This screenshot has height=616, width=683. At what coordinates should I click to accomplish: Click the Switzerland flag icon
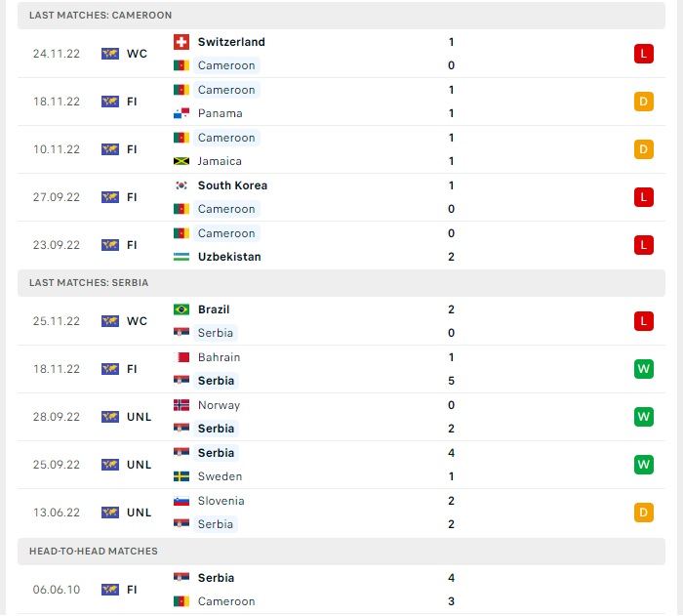pyautogui.click(x=181, y=42)
